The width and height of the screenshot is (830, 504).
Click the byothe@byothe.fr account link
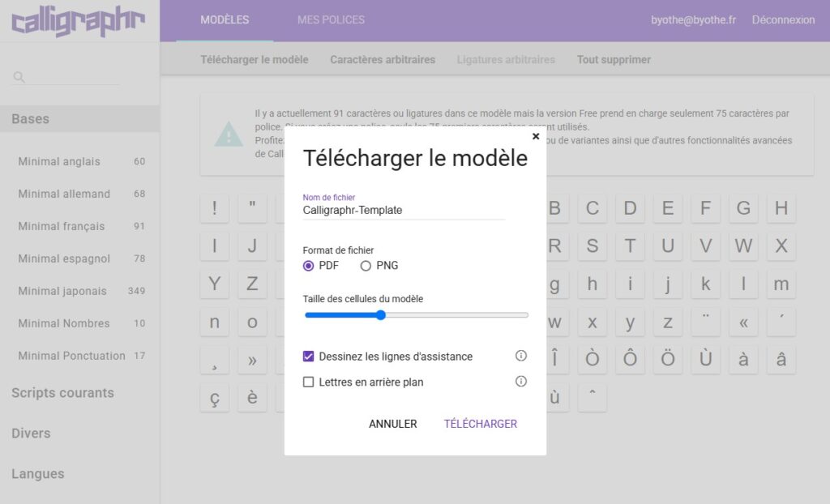coord(694,20)
